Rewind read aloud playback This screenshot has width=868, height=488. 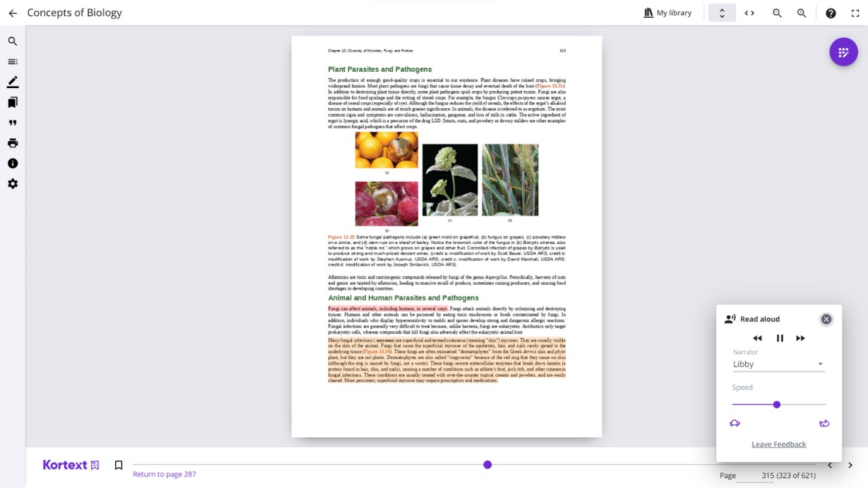(757, 338)
